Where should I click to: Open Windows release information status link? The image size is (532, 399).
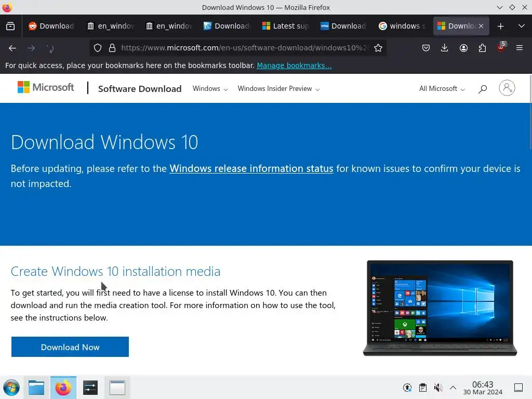pyautogui.click(x=251, y=169)
